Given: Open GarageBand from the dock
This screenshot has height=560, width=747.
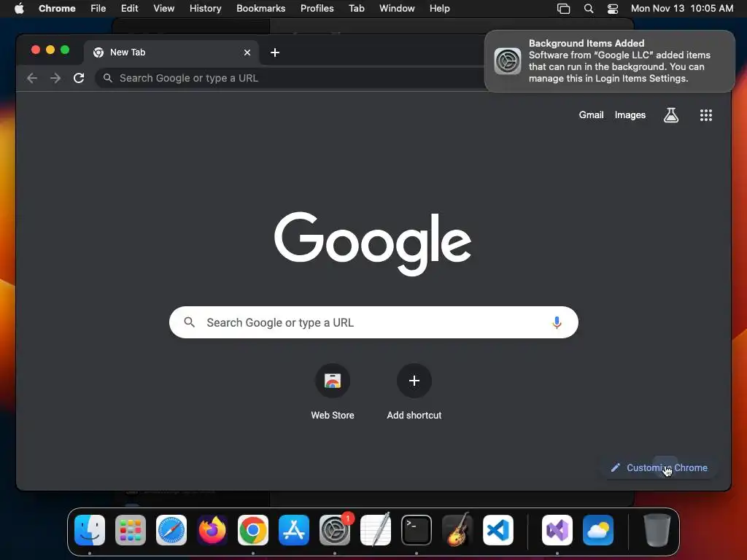Looking at the screenshot, I should tap(457, 530).
